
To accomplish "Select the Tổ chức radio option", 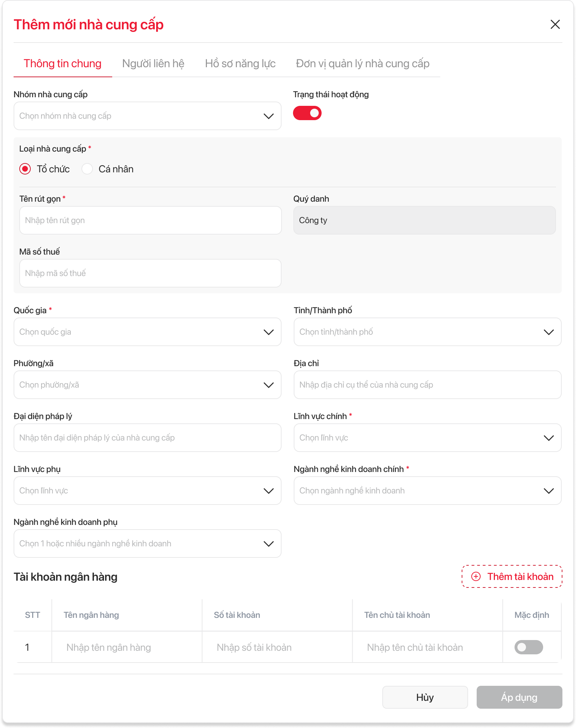I will (x=25, y=169).
